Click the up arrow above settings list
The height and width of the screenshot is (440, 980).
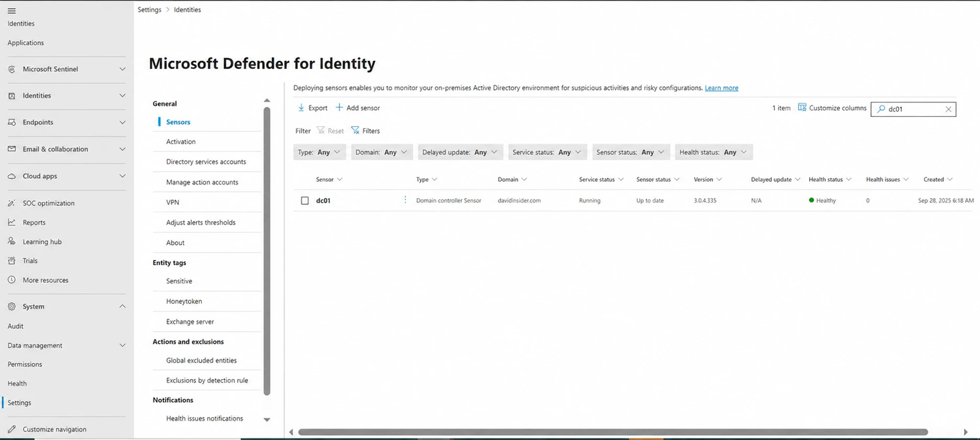coord(267,100)
